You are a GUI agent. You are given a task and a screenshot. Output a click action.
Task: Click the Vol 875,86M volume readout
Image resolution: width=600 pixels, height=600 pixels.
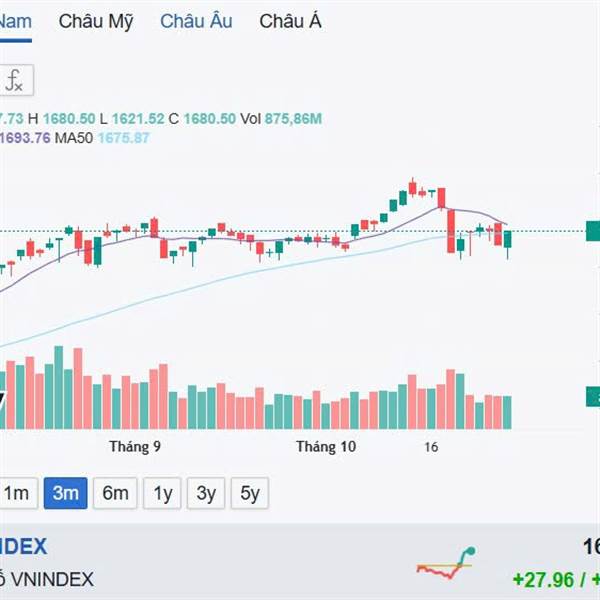pyautogui.click(x=281, y=119)
